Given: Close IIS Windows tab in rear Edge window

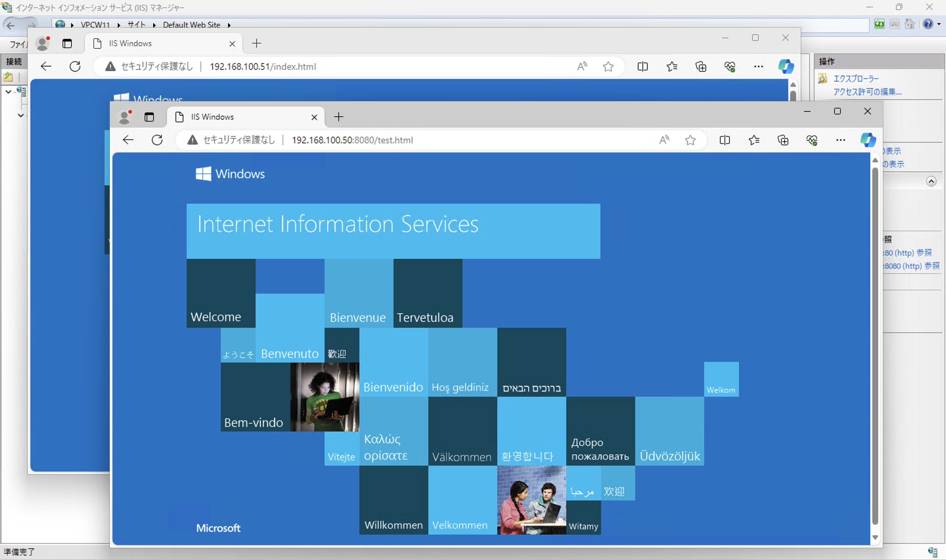Looking at the screenshot, I should pyautogui.click(x=232, y=44).
